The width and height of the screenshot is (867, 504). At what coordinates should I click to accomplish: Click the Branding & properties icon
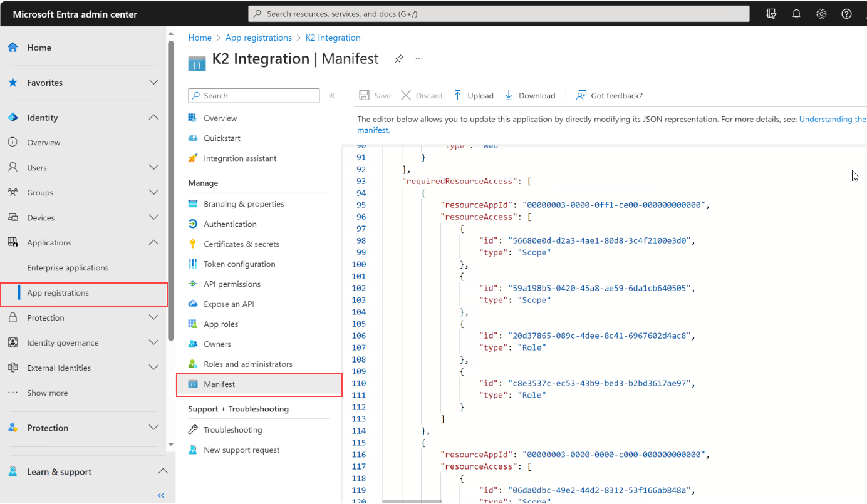click(193, 204)
